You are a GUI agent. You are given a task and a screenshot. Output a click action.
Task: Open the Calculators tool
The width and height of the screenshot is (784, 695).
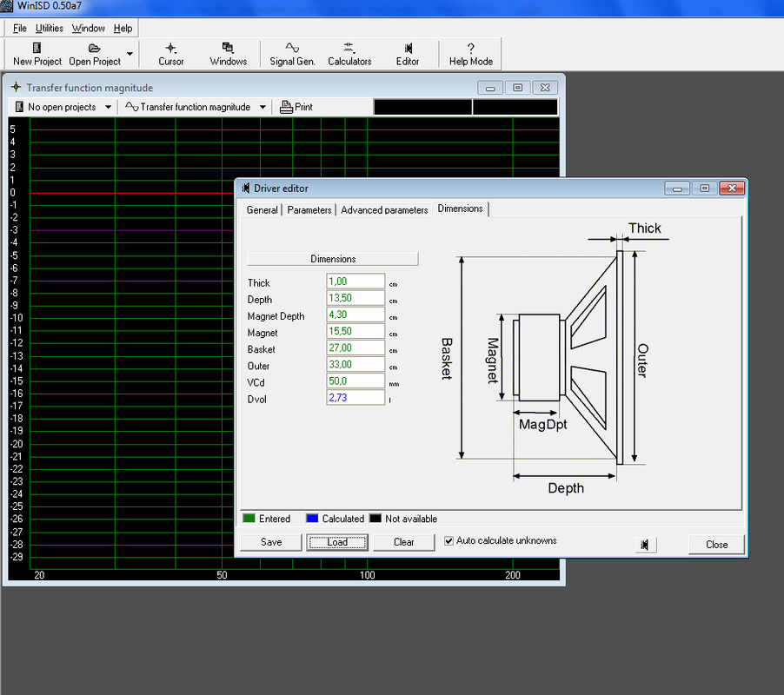tap(349, 54)
